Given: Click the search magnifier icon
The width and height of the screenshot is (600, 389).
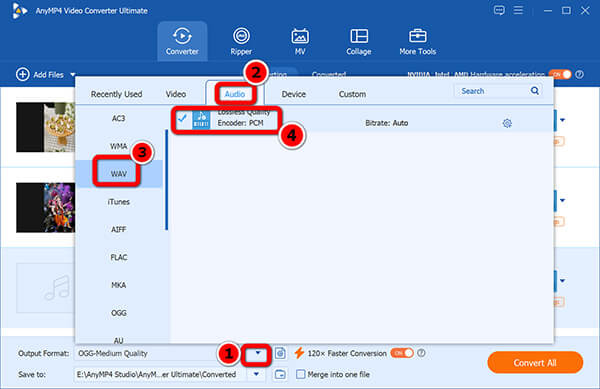Looking at the screenshot, I should tap(535, 91).
